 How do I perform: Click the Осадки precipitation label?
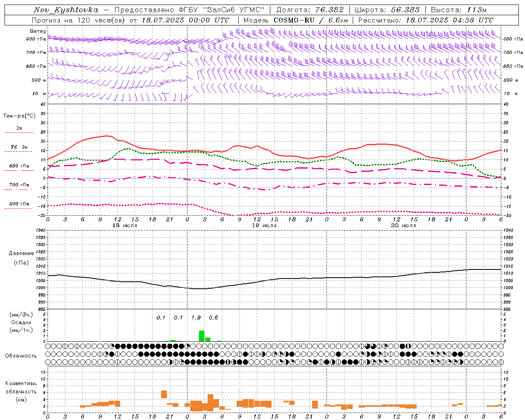click(x=21, y=322)
